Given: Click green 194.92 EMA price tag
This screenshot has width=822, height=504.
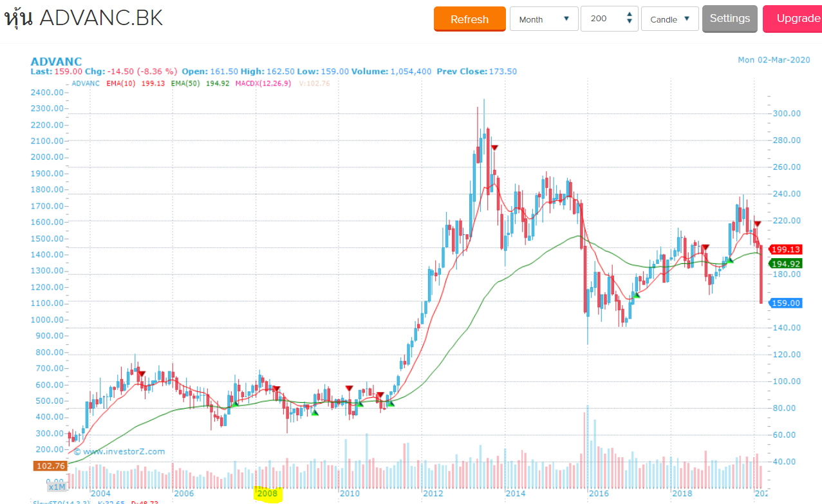Looking at the screenshot, I should [786, 264].
